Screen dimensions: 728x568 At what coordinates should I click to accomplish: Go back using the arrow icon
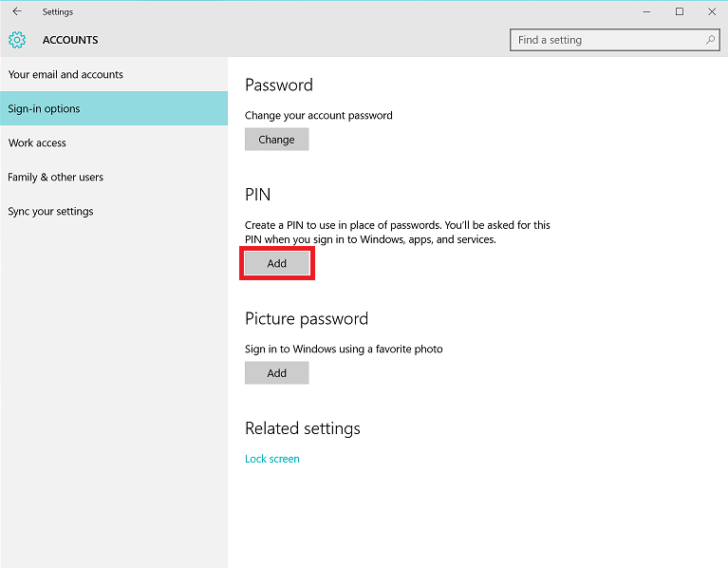click(17, 11)
